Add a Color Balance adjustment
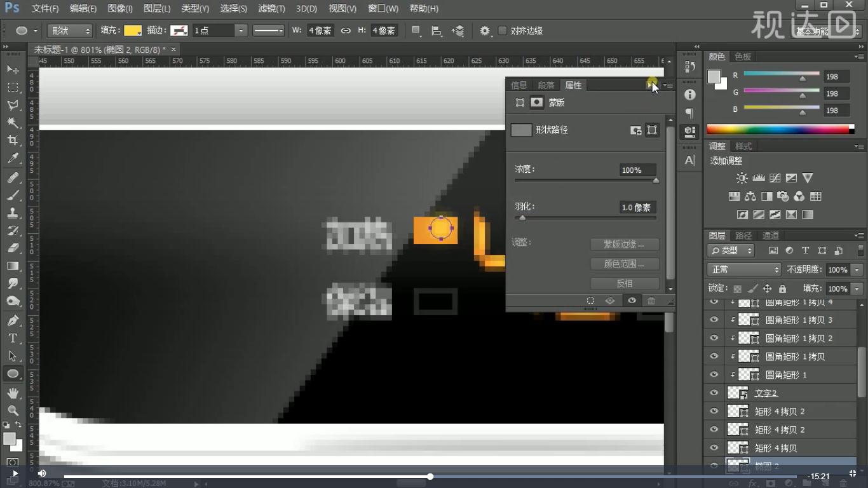Screen dimensions: 868x488 pyautogui.click(x=750, y=196)
